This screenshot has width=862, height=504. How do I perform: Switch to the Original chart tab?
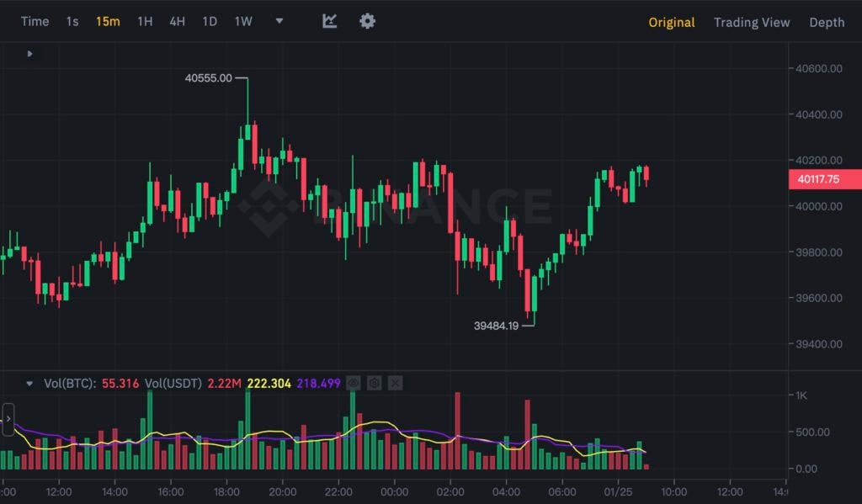pyautogui.click(x=671, y=22)
